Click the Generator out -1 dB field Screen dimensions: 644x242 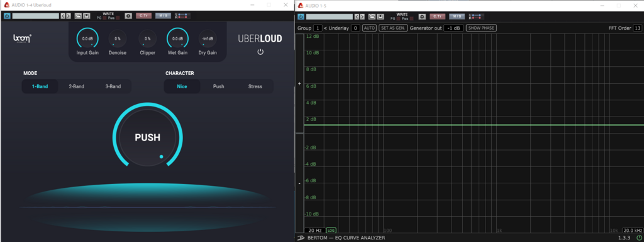click(x=454, y=28)
